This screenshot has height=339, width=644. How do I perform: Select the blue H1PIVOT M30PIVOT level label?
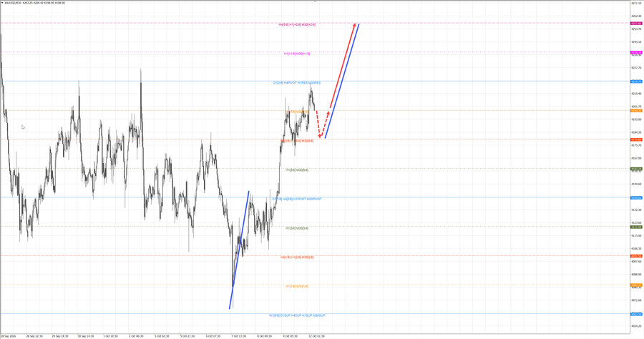click(297, 199)
